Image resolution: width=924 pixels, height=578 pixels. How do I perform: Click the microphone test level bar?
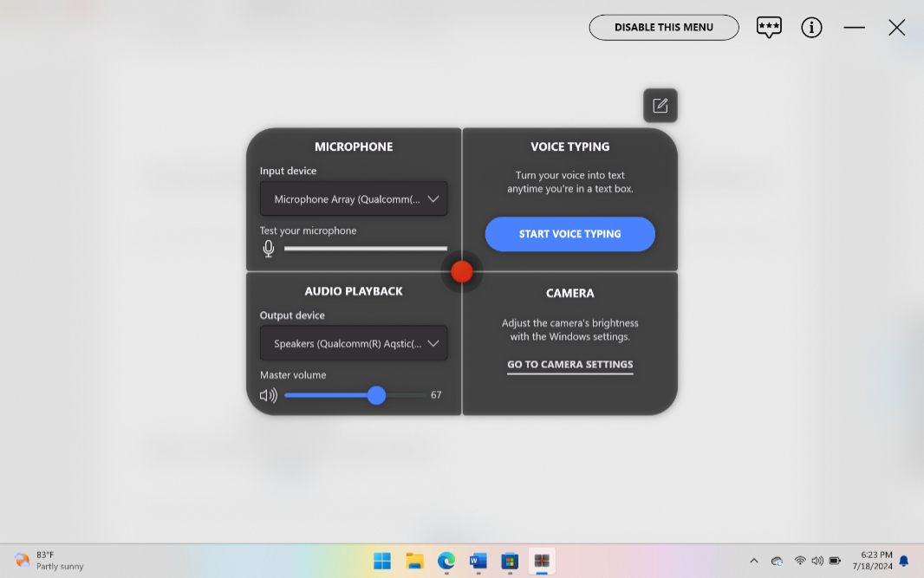point(366,249)
